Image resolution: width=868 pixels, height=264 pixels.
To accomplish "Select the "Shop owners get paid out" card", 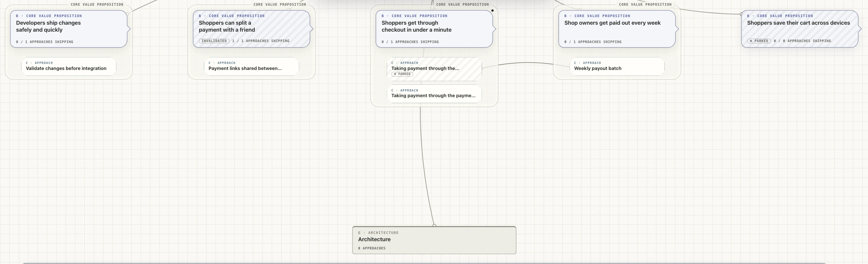I will [617, 29].
